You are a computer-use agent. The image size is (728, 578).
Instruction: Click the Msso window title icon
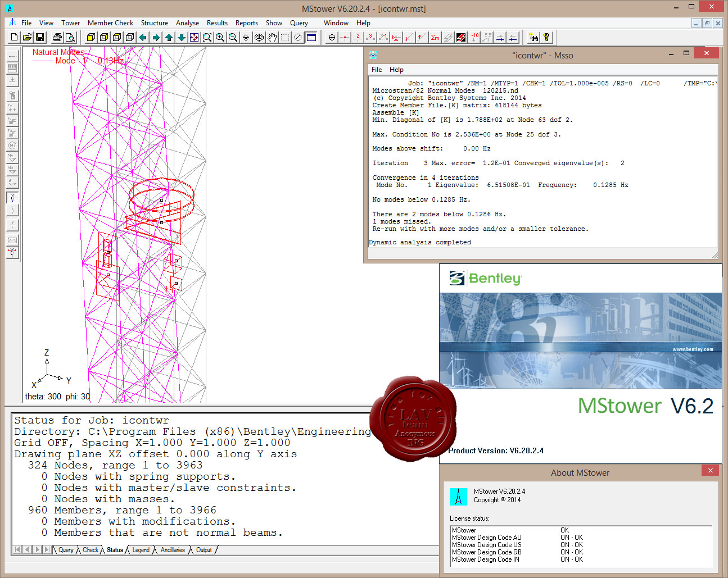[373, 55]
